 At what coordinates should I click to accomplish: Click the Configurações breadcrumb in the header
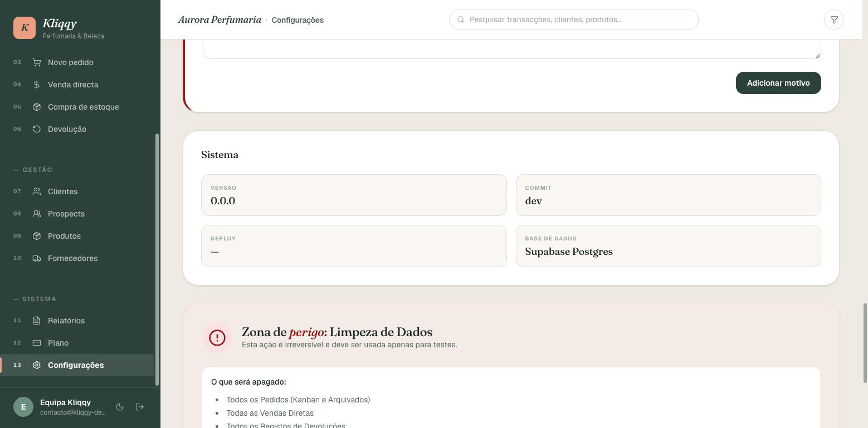(298, 20)
